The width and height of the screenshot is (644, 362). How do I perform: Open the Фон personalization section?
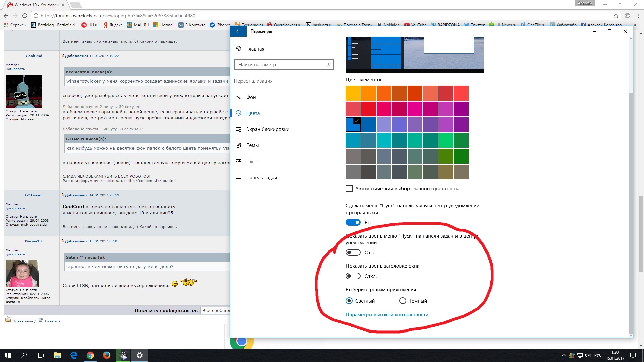tap(251, 97)
